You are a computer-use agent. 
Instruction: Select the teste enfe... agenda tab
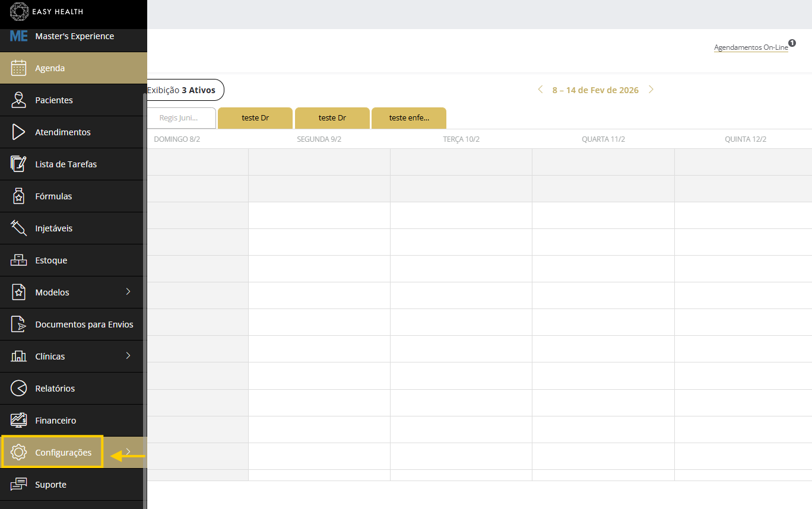click(408, 118)
